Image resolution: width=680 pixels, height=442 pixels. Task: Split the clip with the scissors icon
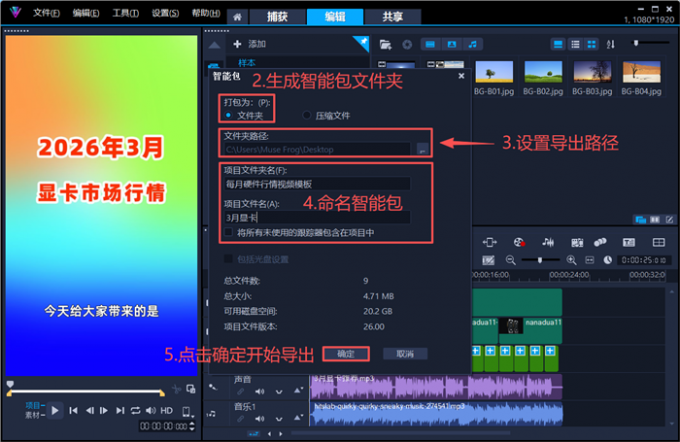176,389
